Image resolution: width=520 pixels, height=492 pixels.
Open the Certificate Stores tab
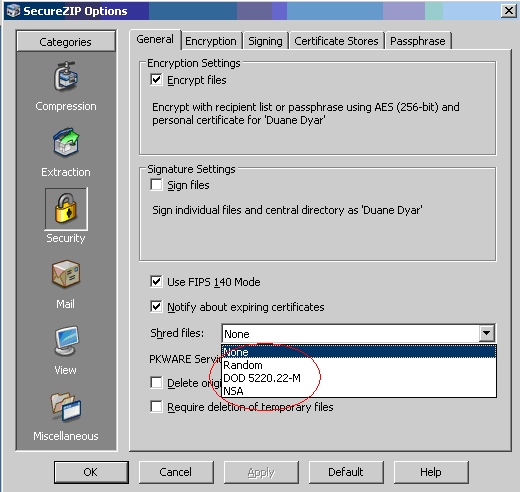pyautogui.click(x=336, y=41)
